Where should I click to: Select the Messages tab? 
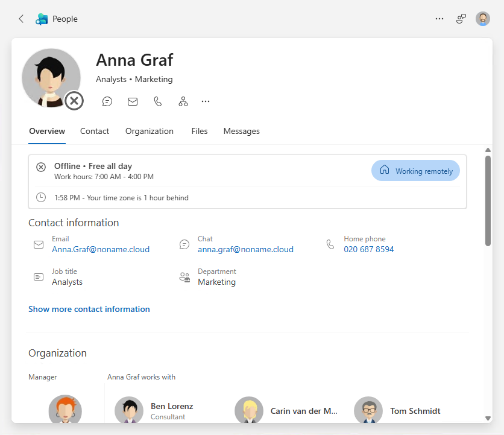[241, 131]
